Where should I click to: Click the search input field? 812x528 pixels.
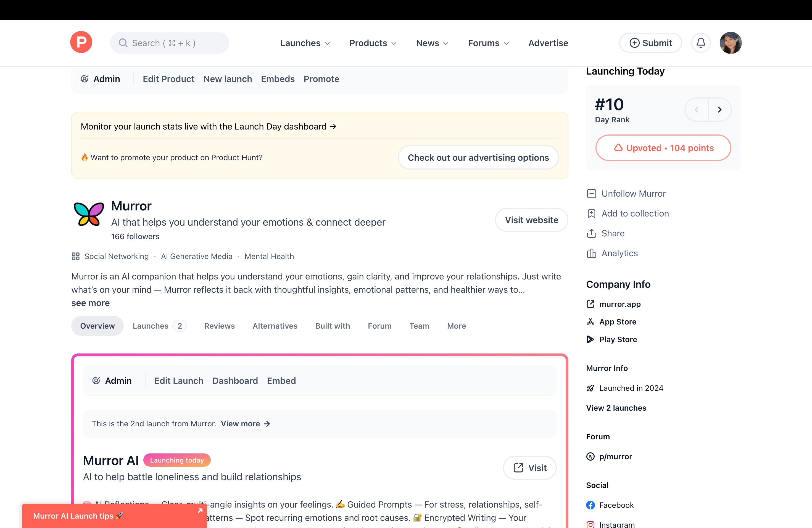169,43
